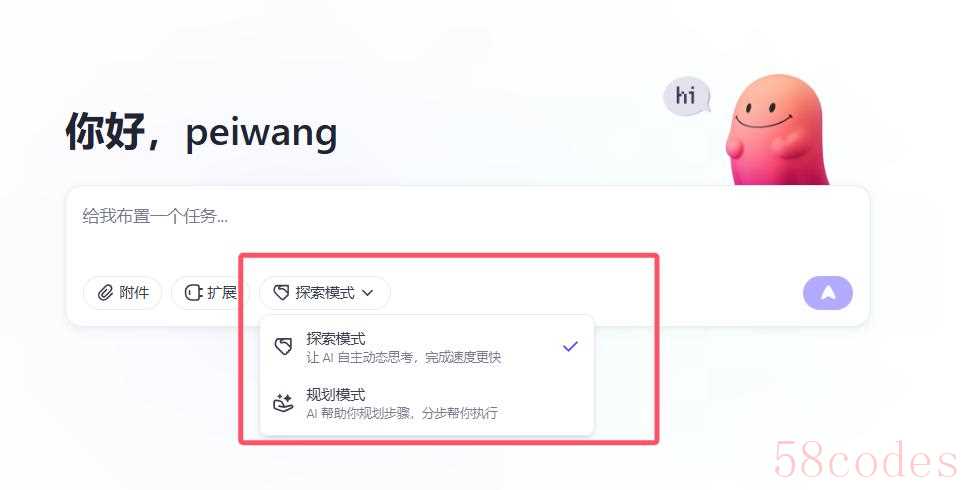Click the checkmark beside 探索模式 option
The width and height of the screenshot is (973, 490).
point(570,347)
